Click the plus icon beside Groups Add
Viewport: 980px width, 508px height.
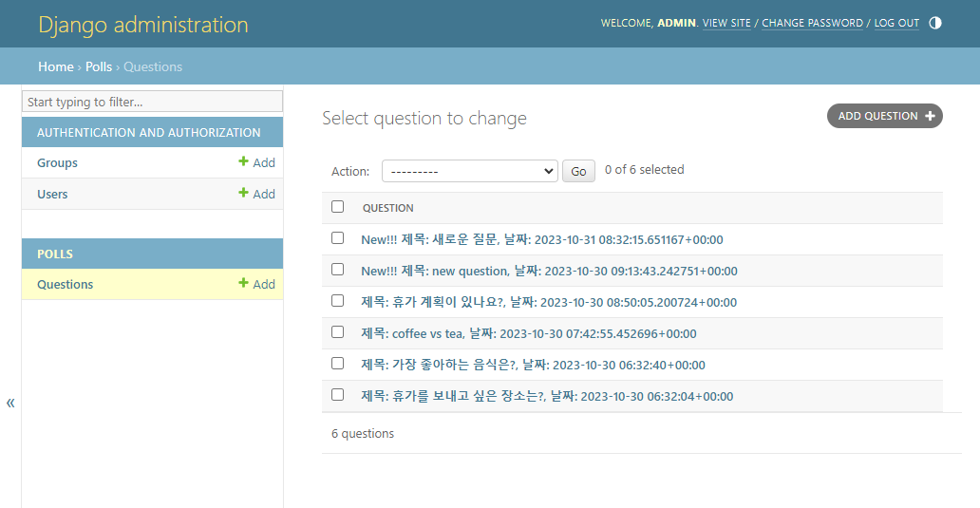pos(243,161)
